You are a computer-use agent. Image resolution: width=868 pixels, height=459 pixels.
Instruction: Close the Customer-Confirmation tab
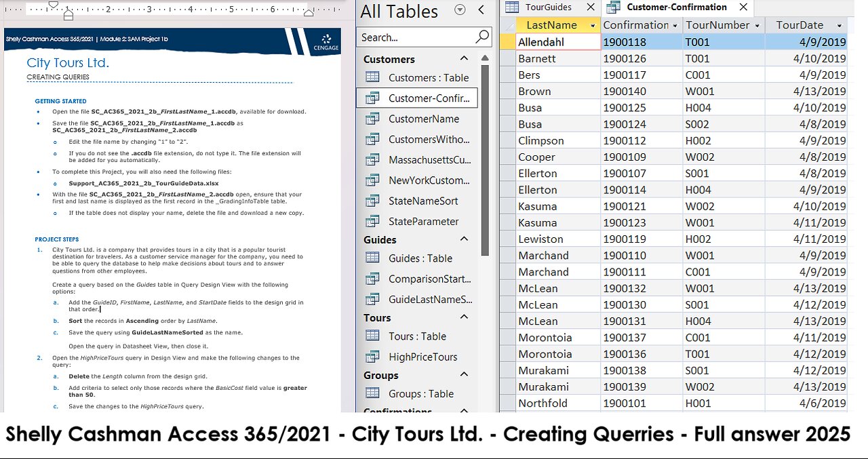pos(743,7)
